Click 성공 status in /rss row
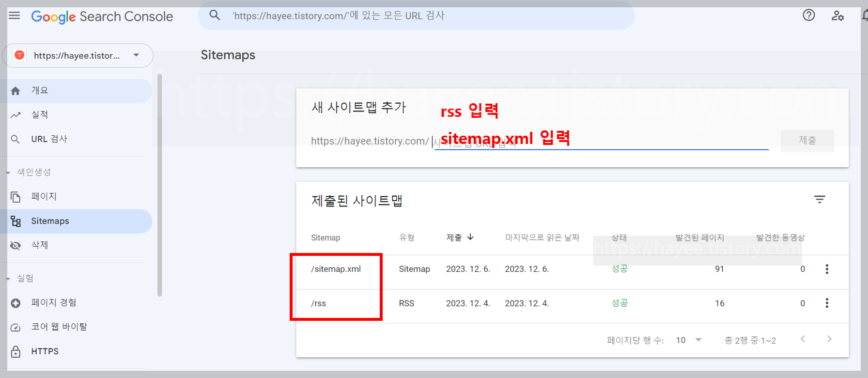 pos(620,303)
